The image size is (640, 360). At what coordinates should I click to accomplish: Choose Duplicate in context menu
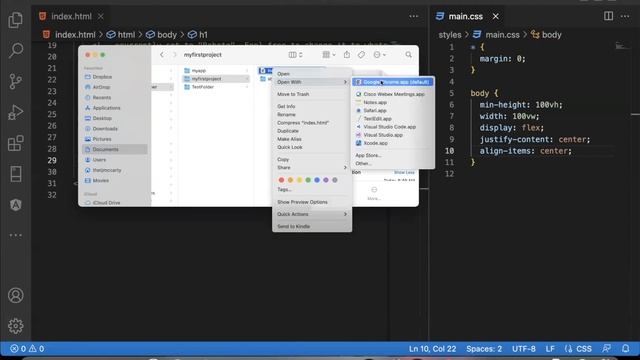click(x=288, y=131)
